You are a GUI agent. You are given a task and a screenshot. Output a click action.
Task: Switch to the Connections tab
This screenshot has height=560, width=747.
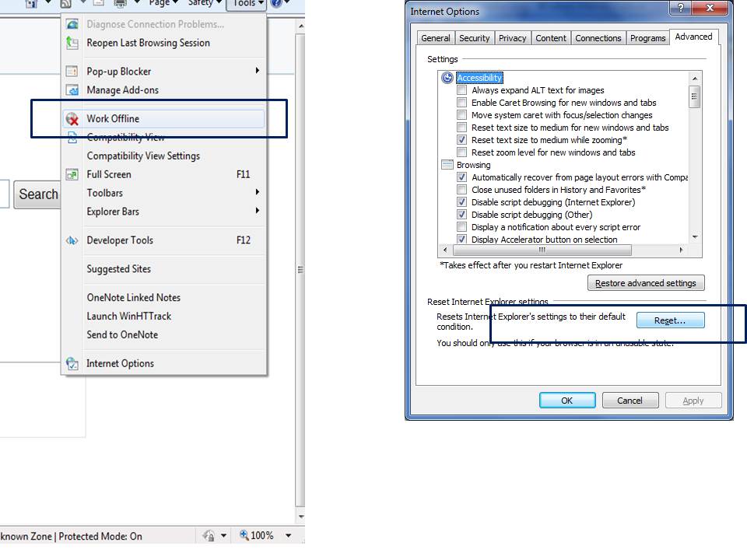[x=598, y=38]
